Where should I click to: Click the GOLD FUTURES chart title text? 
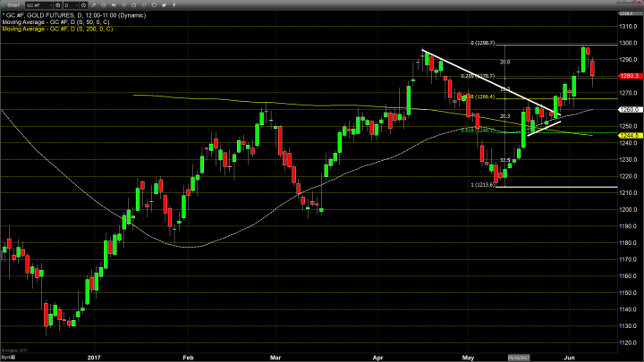(x=74, y=15)
